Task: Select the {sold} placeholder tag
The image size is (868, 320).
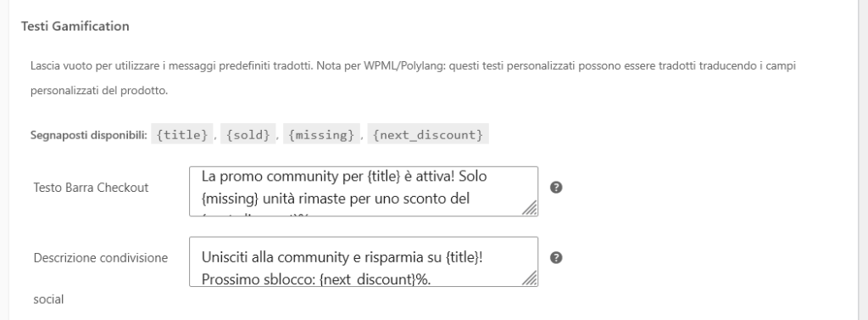Action: [x=248, y=134]
